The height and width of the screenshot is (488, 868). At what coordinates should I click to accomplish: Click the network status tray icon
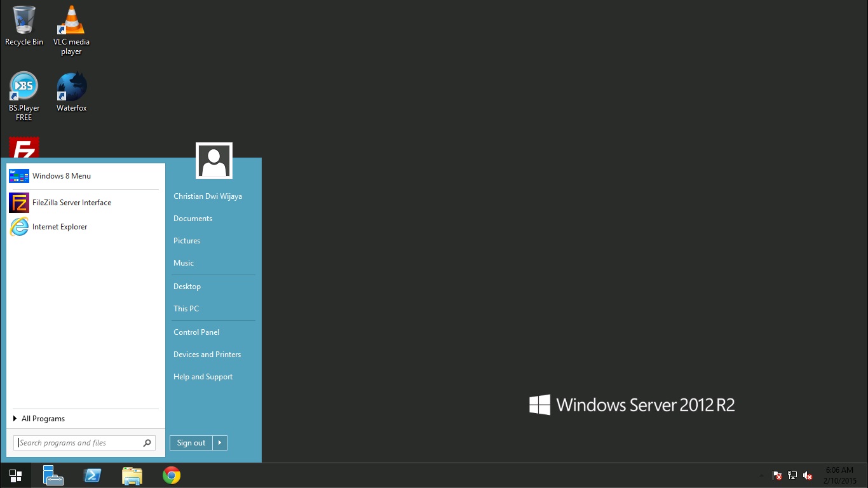(792, 475)
